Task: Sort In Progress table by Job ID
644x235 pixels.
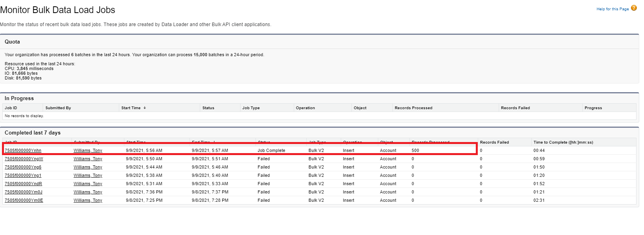Action: pos(11,108)
